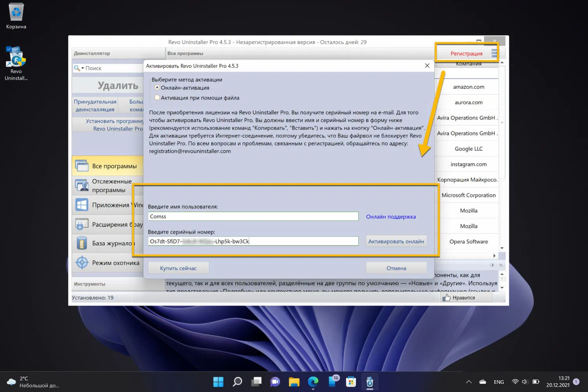Click the Windows apps sidebar icon
The height and width of the screenshot is (392, 588).
tap(82, 205)
